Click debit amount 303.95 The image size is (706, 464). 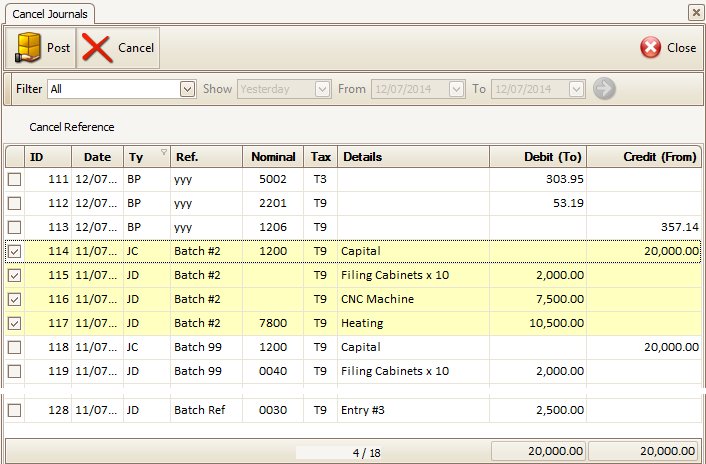point(565,179)
